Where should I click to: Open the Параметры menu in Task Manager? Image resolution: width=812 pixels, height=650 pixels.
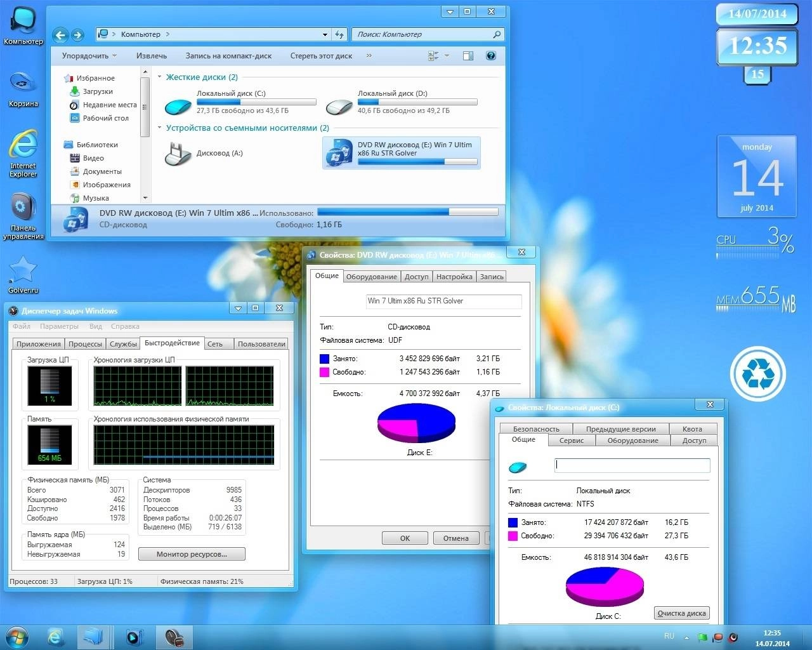tap(59, 326)
